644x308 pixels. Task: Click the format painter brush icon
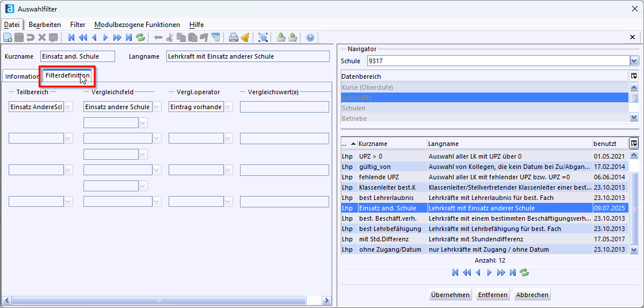204,38
